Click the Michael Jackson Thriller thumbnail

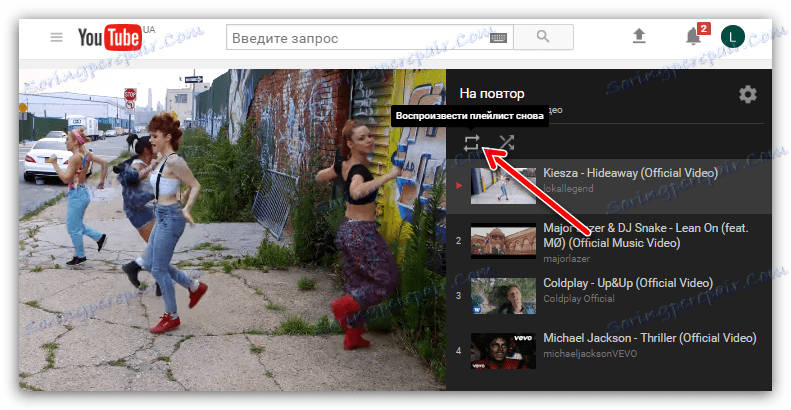pos(503,351)
